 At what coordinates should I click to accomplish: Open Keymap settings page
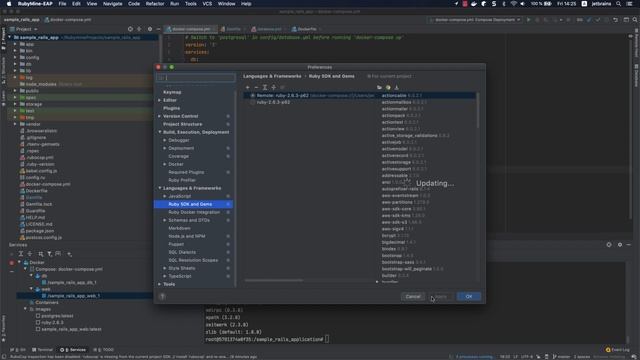(x=172, y=92)
